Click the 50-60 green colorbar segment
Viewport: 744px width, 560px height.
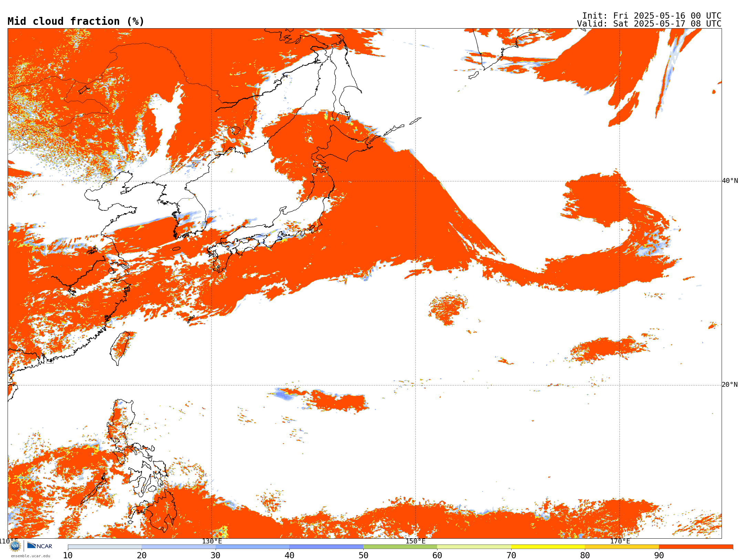(400, 547)
